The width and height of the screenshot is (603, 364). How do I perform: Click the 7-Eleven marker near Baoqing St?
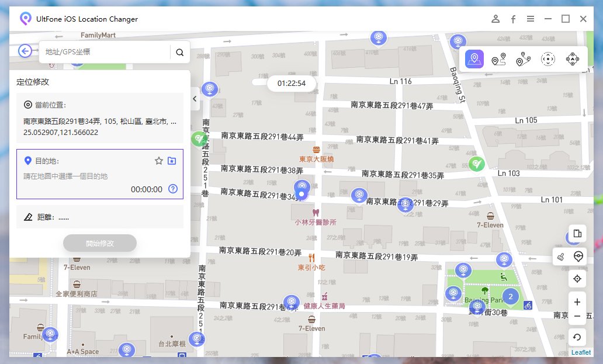coord(490,216)
